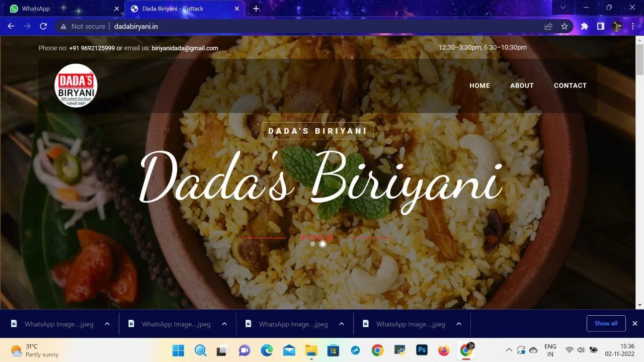Open the tab search chevron in title bar

click(x=563, y=8)
